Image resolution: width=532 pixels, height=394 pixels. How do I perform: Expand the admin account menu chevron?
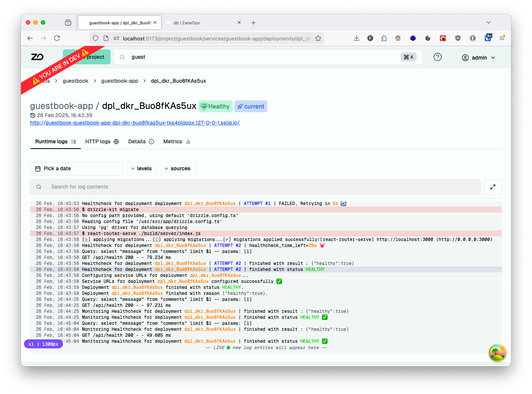pos(493,58)
